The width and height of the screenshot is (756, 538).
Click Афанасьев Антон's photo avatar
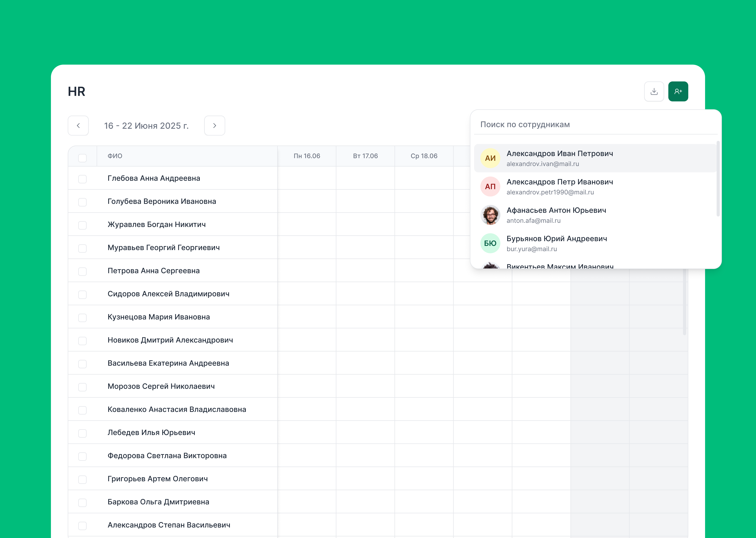coord(490,215)
